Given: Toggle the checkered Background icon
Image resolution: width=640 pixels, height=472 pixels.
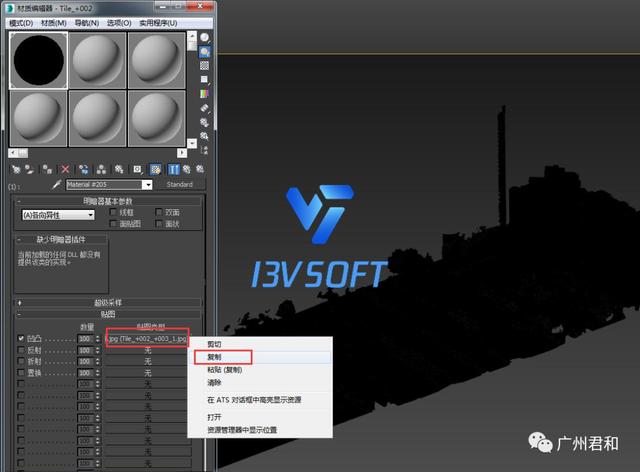Looking at the screenshot, I should pyautogui.click(x=204, y=65).
